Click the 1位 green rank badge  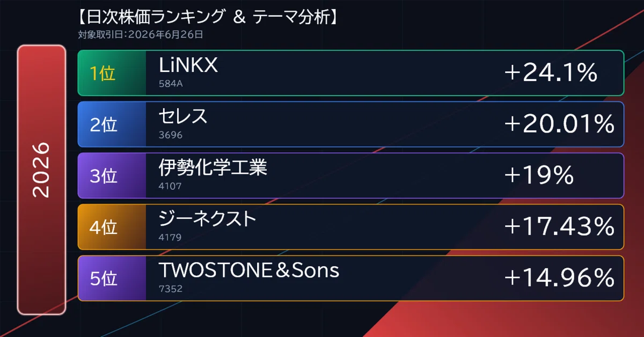tap(112, 73)
